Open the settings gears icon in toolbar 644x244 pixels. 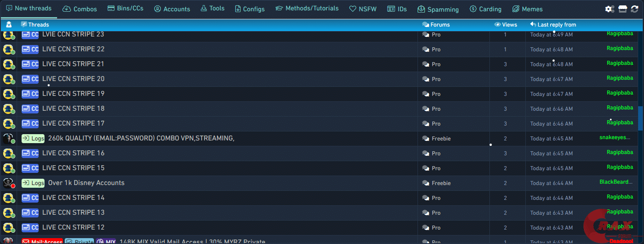click(x=609, y=9)
